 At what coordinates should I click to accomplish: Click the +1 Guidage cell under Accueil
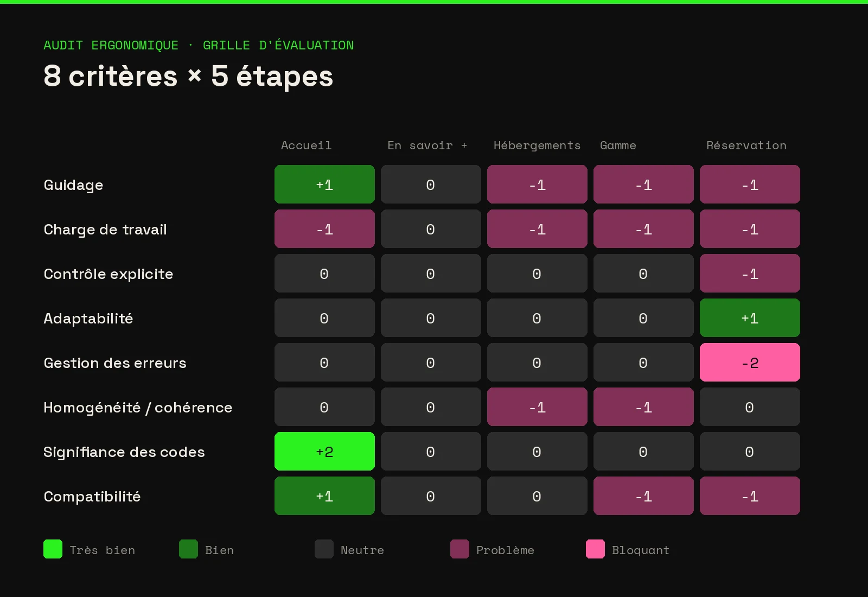click(x=324, y=185)
